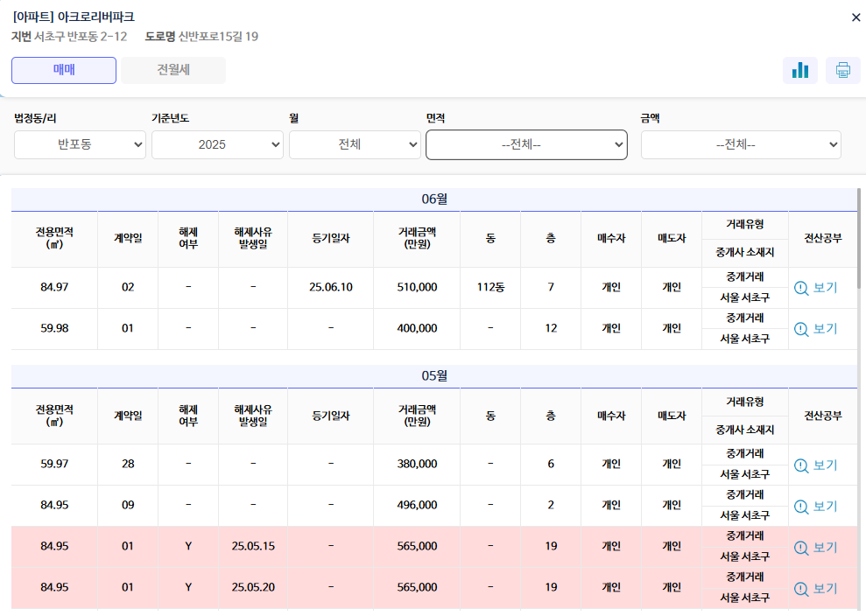Open the 기준년도 dropdown showing 2025
The width and height of the screenshot is (866, 616).
click(218, 144)
